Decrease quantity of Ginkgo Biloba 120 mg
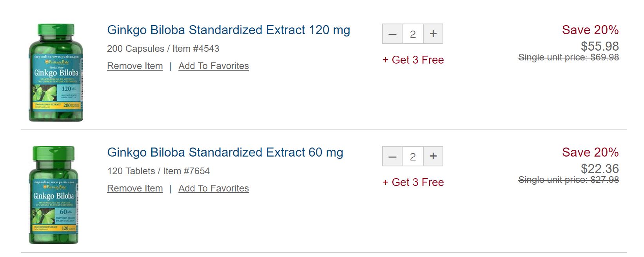 pyautogui.click(x=392, y=34)
